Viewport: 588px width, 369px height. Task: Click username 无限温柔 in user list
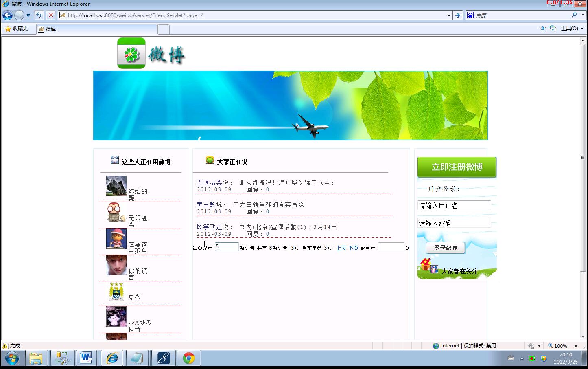coord(138,221)
